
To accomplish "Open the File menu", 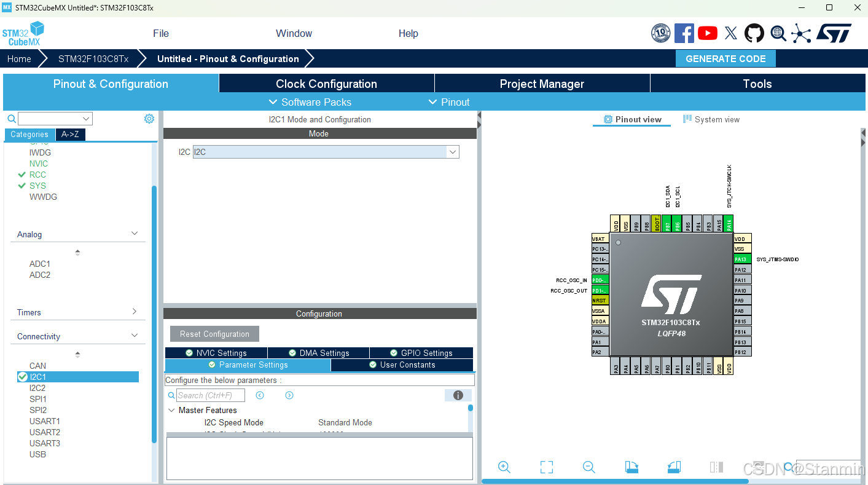I will [161, 33].
